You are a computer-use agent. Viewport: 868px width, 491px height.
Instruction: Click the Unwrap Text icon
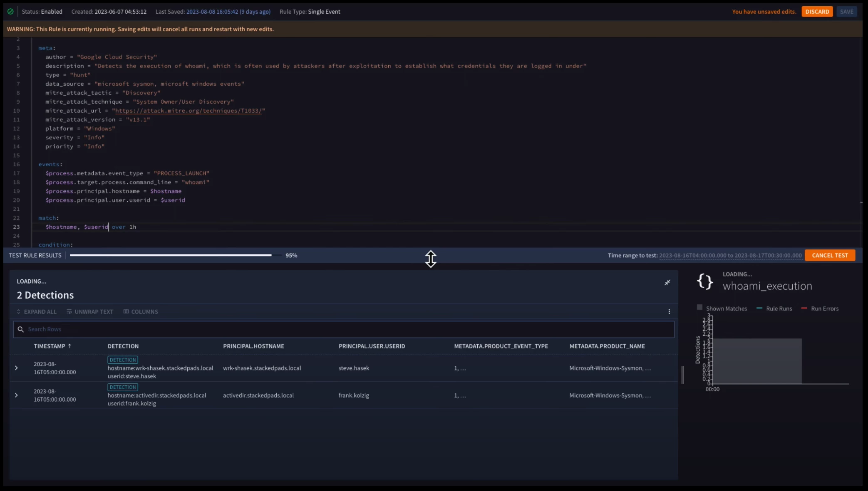click(x=69, y=312)
